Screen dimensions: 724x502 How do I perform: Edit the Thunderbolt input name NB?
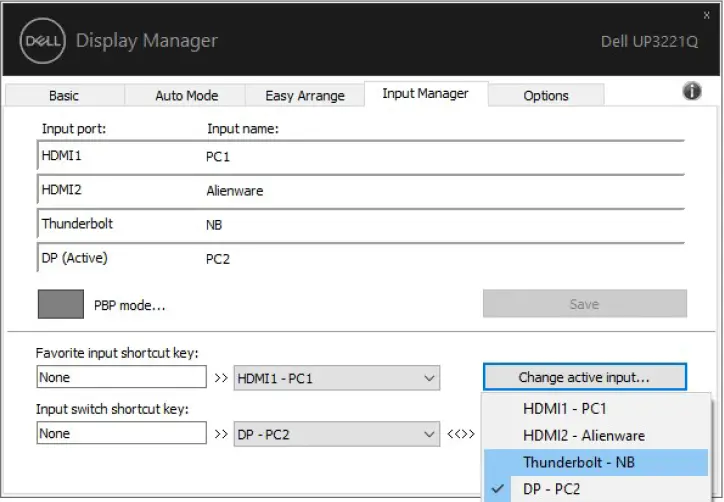pyautogui.click(x=214, y=224)
